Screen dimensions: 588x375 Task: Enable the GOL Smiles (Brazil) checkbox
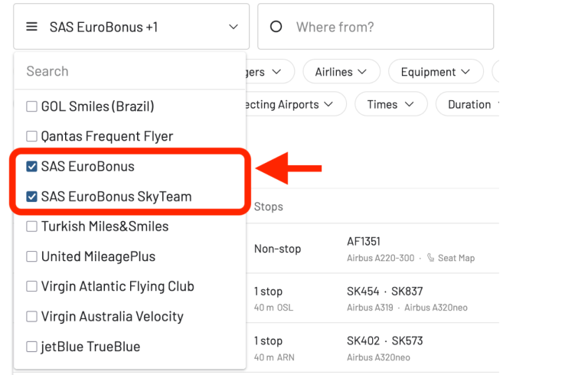31,106
